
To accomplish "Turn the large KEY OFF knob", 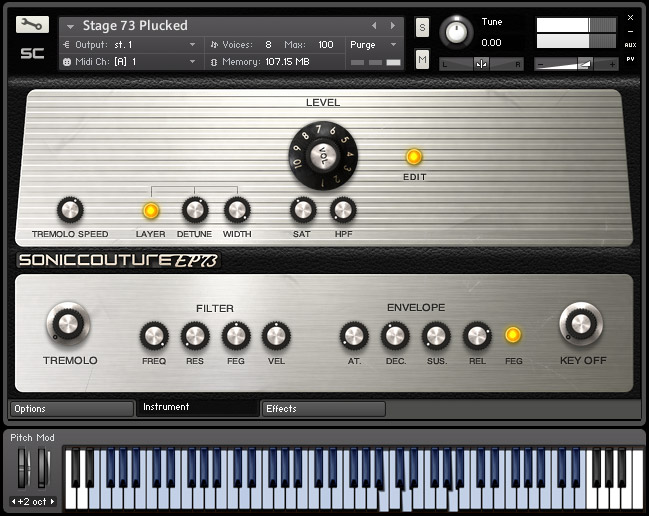I will tap(581, 324).
